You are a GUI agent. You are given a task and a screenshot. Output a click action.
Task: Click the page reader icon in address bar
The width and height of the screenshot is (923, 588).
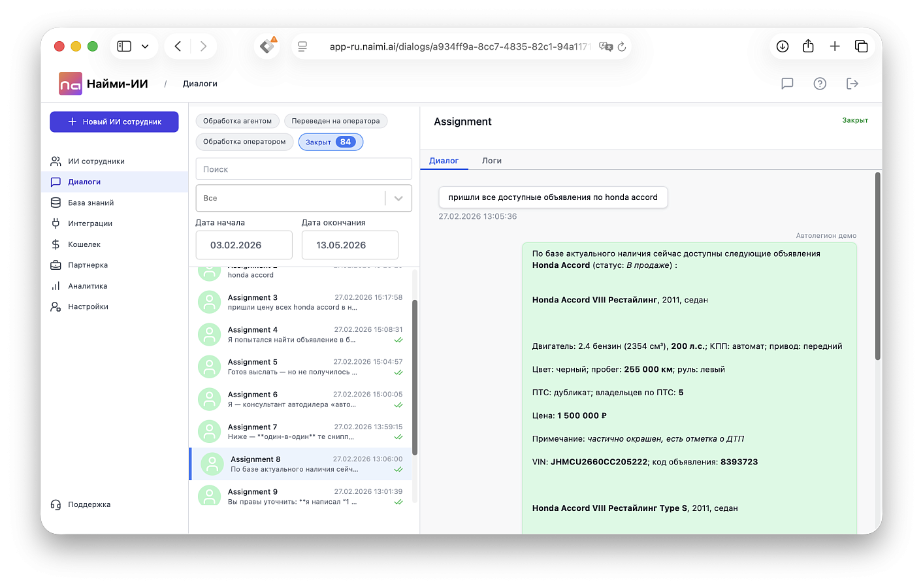coord(302,46)
